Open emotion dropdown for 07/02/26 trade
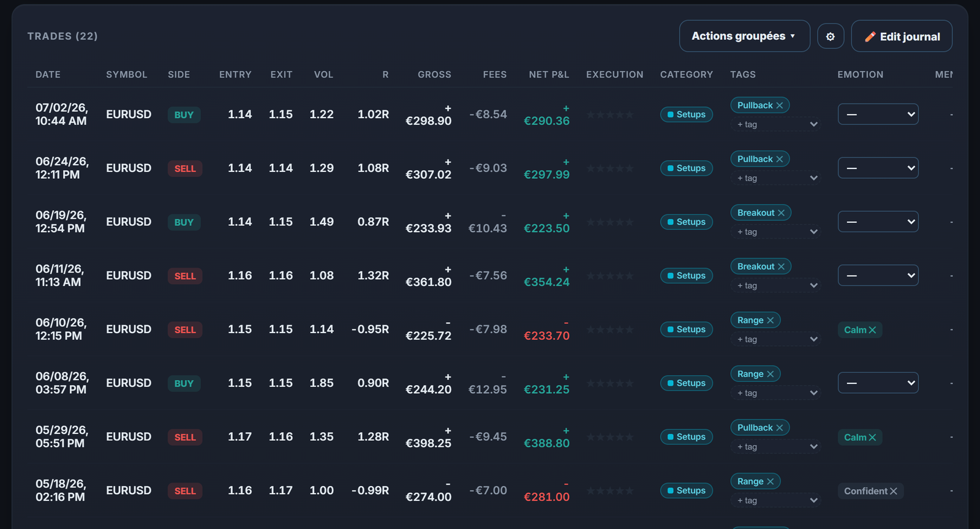This screenshot has height=529, width=980. (x=878, y=114)
